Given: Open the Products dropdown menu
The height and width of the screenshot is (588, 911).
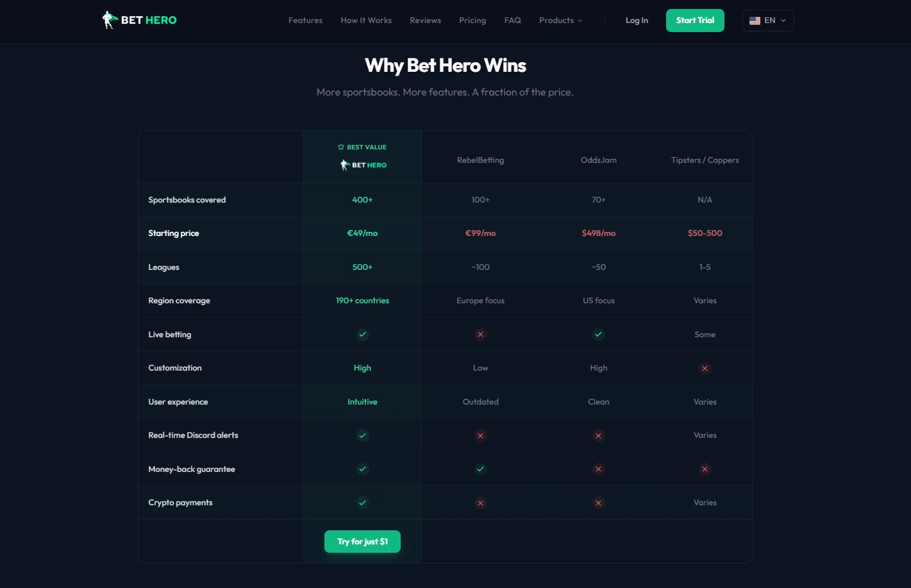Looking at the screenshot, I should click(x=561, y=21).
